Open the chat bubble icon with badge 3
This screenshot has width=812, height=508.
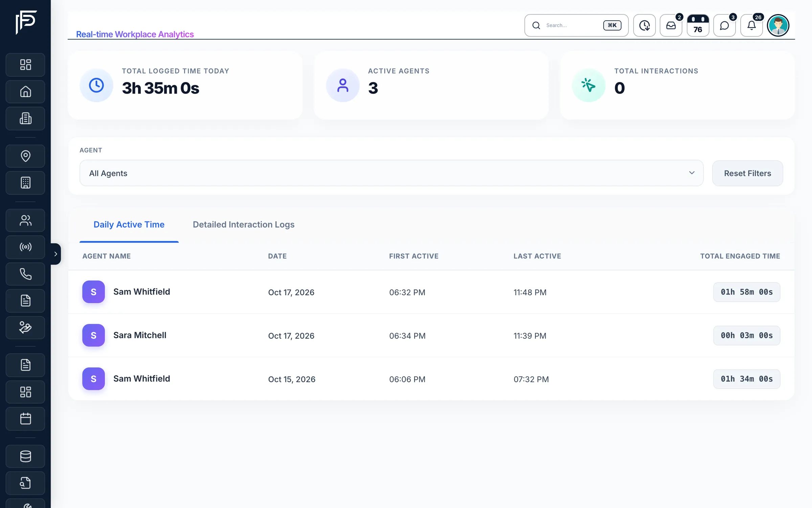point(724,25)
